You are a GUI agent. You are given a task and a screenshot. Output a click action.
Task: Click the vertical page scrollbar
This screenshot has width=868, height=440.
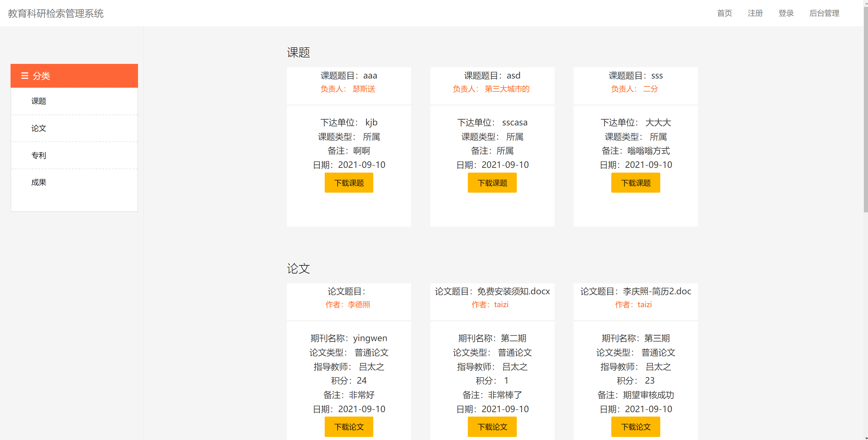[866, 109]
